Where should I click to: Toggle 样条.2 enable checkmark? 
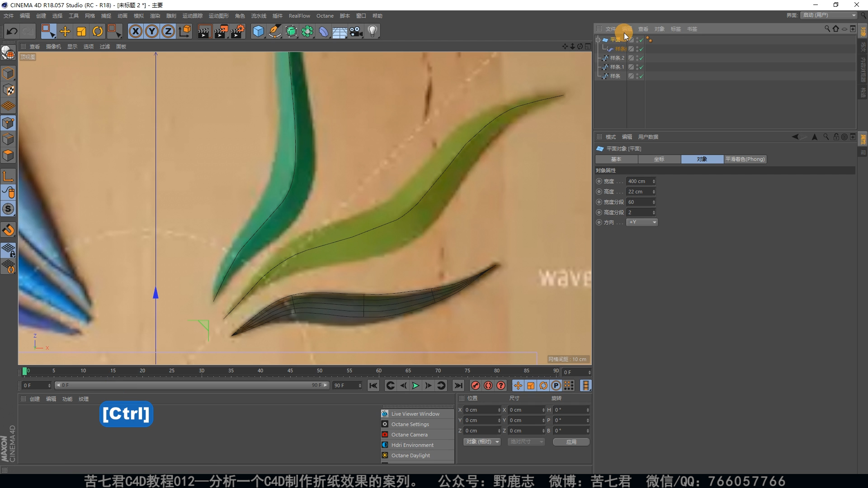tap(641, 58)
